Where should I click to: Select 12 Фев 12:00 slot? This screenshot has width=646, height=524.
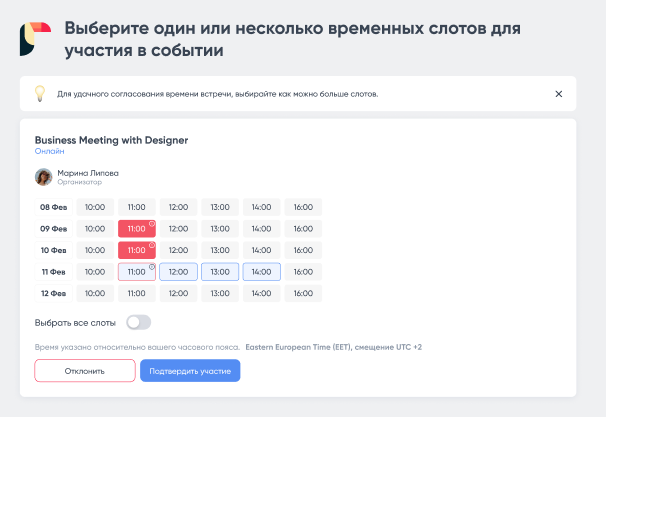coord(178,293)
